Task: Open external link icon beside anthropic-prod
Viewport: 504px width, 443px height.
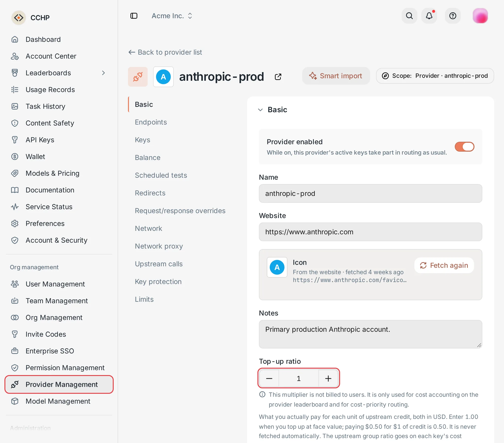Action: pos(278,77)
